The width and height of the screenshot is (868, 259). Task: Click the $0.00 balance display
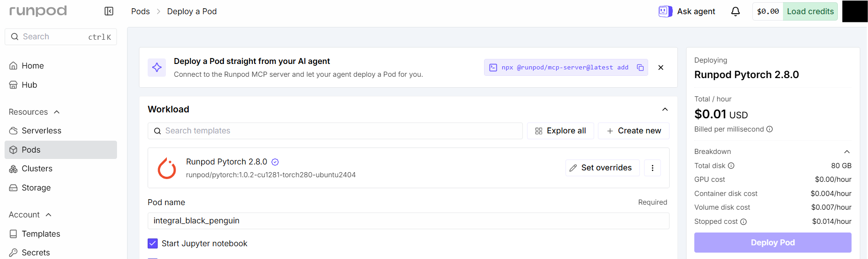(768, 11)
